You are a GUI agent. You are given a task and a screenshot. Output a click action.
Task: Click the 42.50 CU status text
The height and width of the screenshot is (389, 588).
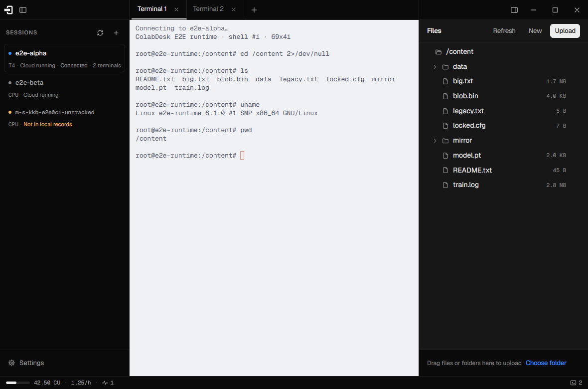point(47,383)
